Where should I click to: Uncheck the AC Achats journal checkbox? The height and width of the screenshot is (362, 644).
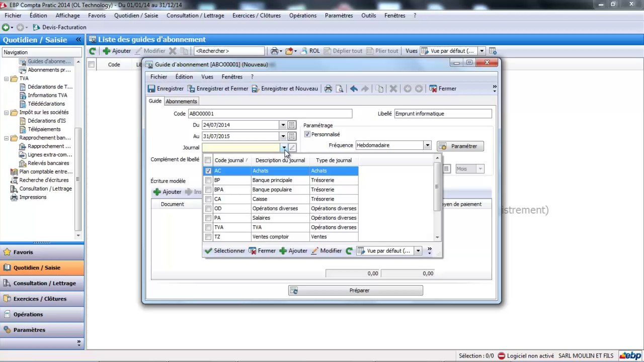(x=208, y=171)
